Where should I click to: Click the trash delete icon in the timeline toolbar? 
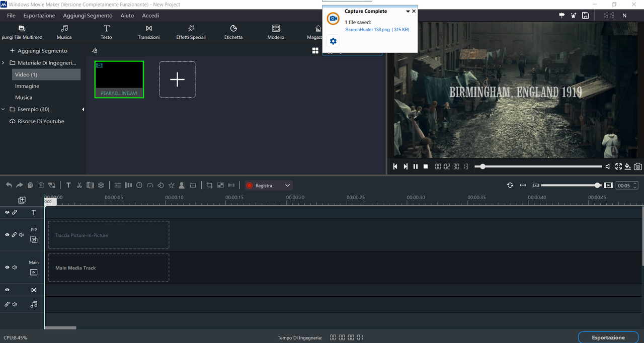pyautogui.click(x=41, y=185)
